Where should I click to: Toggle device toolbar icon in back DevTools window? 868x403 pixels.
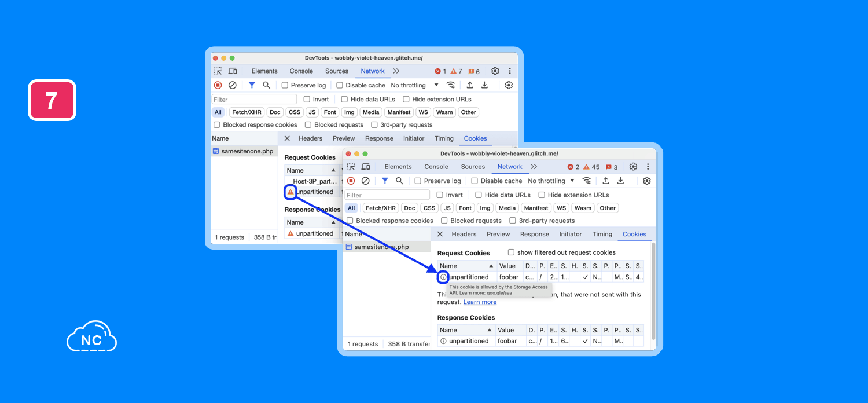[233, 71]
